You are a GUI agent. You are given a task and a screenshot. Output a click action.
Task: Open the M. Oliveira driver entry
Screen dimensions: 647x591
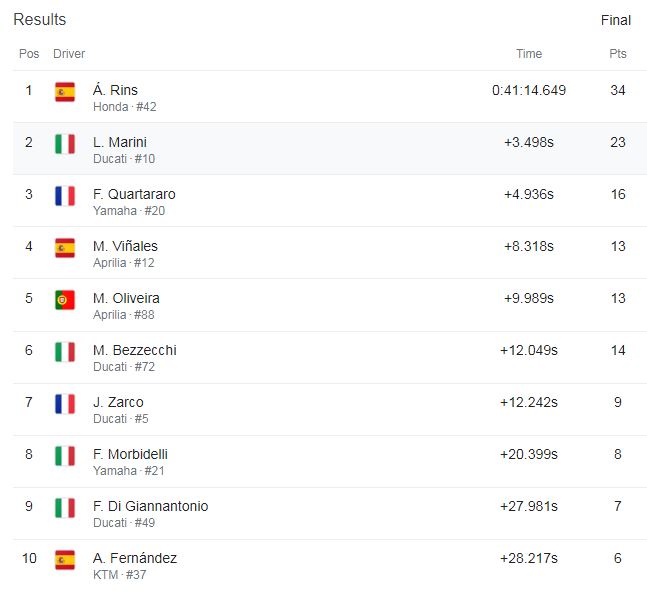coord(126,298)
